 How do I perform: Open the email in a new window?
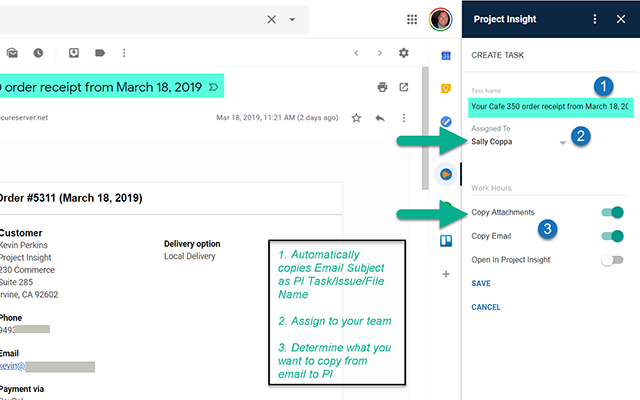tap(404, 87)
